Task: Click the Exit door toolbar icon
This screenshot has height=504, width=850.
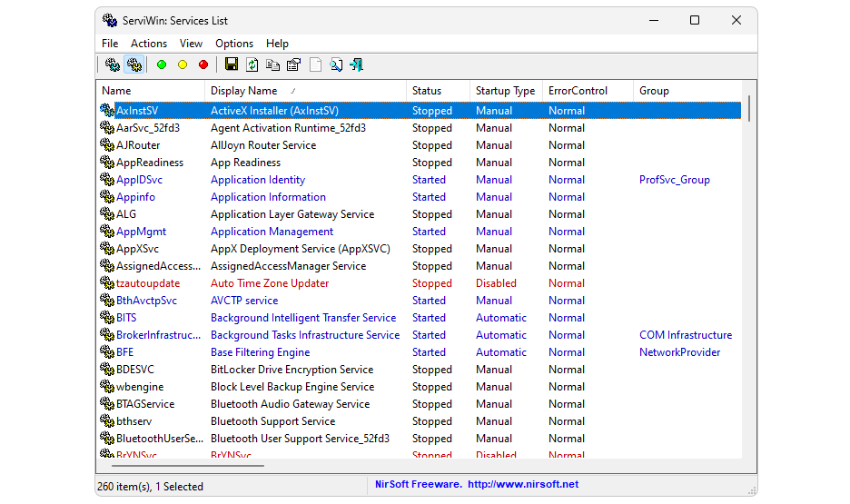Action: [357, 64]
